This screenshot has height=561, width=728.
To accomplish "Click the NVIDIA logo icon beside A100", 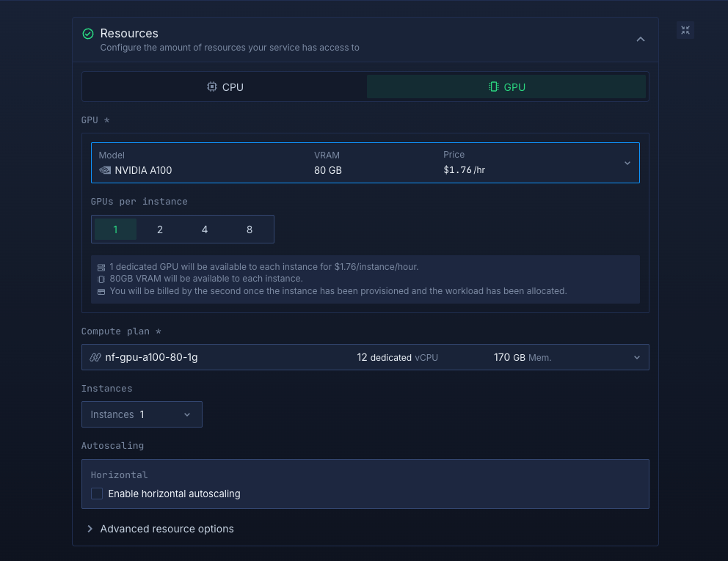I will tap(105, 170).
